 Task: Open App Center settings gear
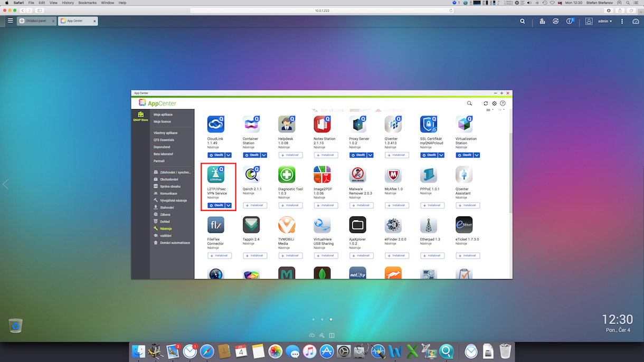[x=495, y=103]
